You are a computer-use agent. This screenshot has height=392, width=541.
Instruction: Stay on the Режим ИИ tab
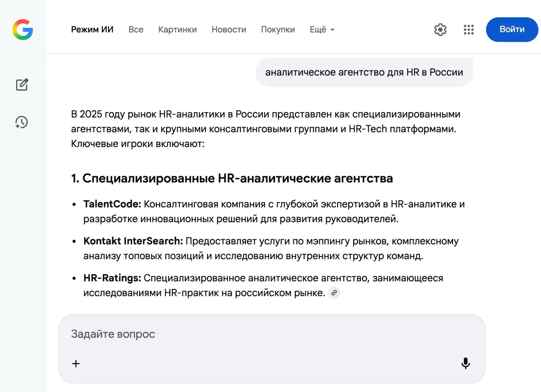click(92, 29)
